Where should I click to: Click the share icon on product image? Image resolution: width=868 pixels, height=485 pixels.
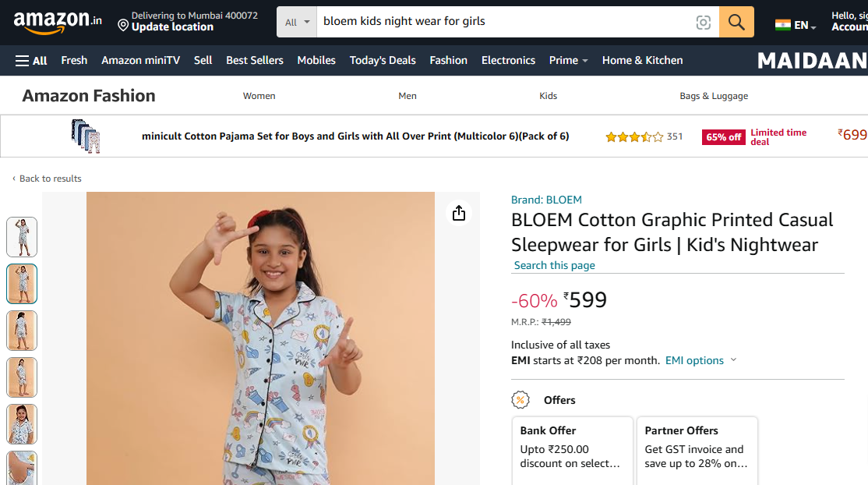point(459,213)
